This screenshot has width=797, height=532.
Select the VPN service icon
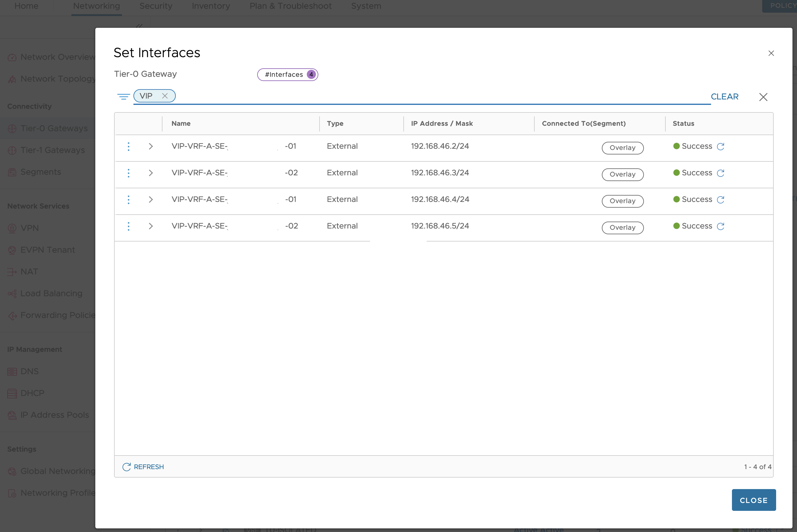pyautogui.click(x=12, y=228)
